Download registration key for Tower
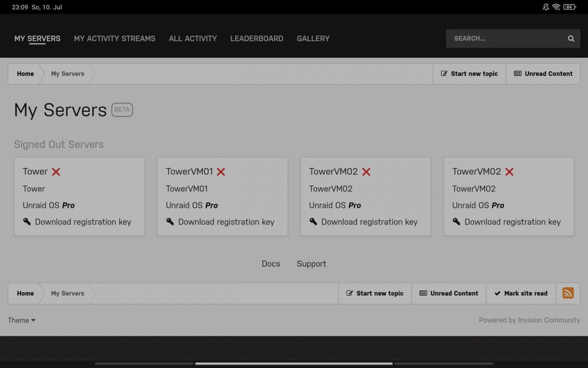The width and height of the screenshot is (588, 368). point(83,222)
